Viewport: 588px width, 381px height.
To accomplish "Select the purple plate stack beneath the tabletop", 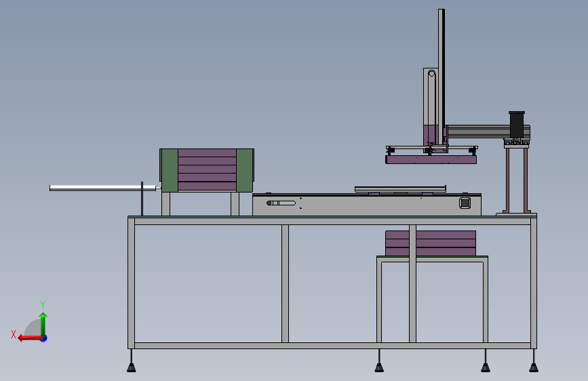I will tap(431, 243).
